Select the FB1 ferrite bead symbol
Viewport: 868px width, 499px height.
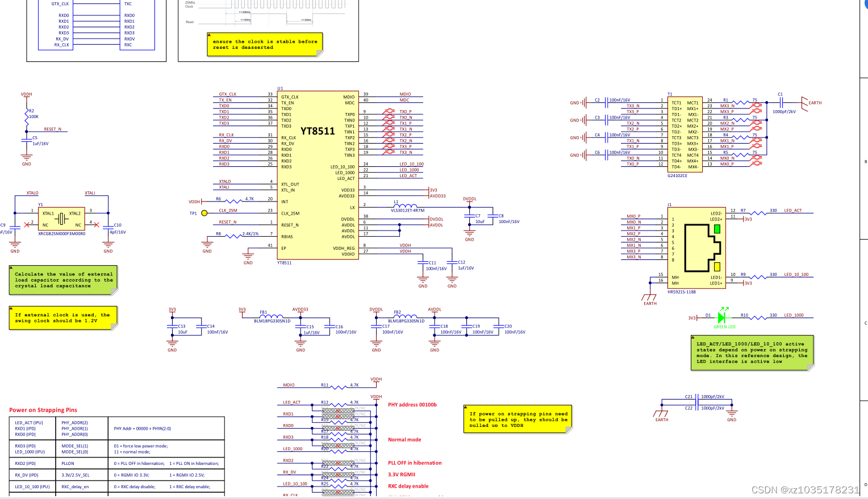click(272, 316)
